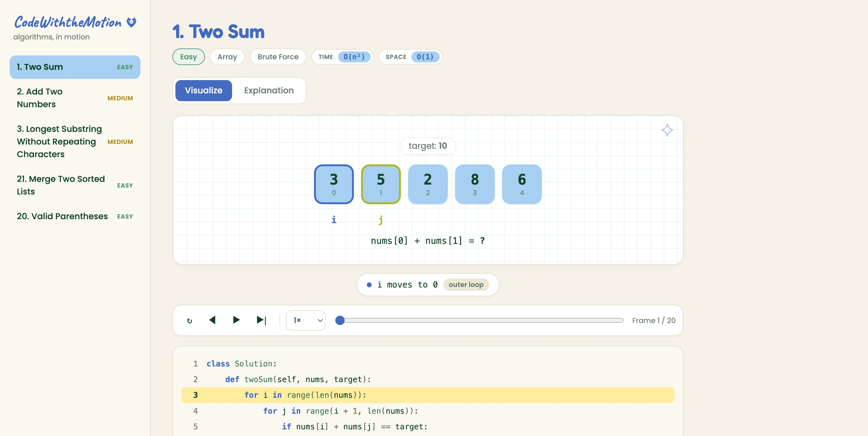Click the Easy difficulty tag

tap(188, 57)
